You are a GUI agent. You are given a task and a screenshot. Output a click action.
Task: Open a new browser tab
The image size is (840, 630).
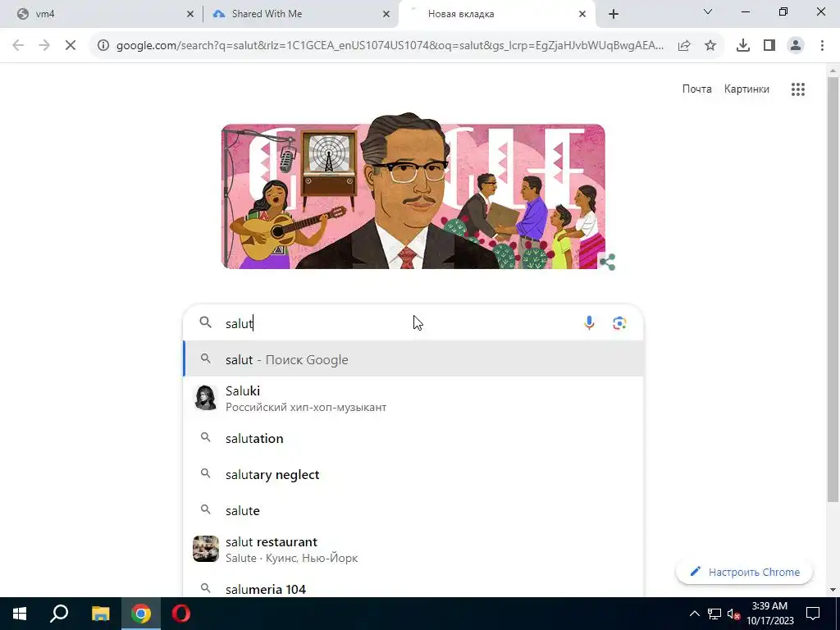pos(614,14)
